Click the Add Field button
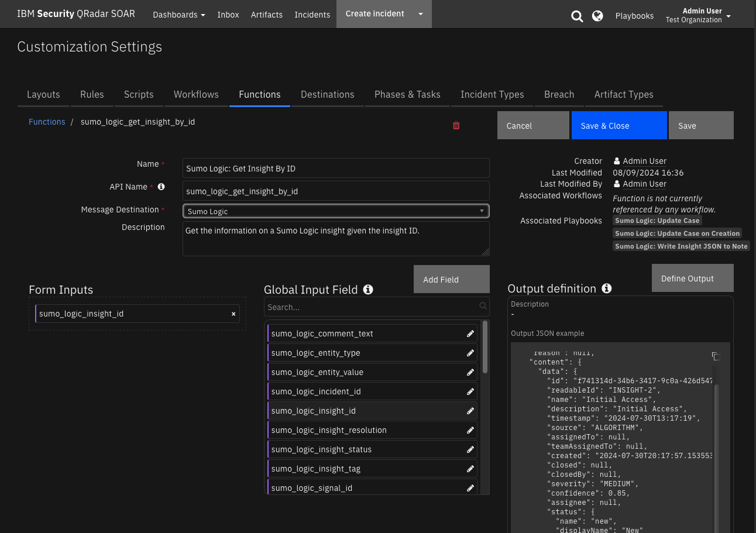 click(452, 279)
